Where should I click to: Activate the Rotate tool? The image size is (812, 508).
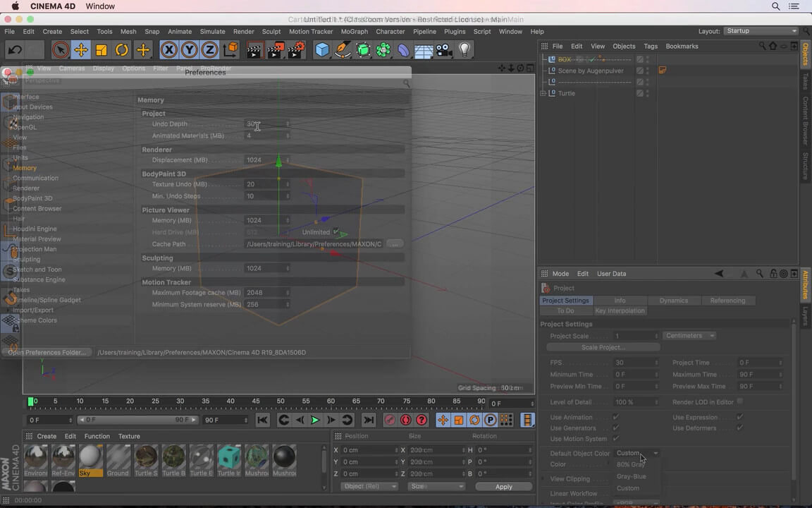[123, 49]
